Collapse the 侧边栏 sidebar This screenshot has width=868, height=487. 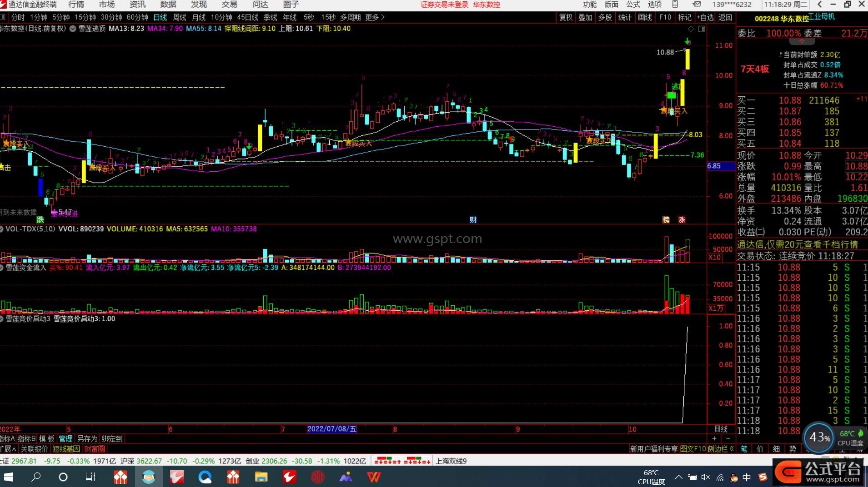pos(721,449)
